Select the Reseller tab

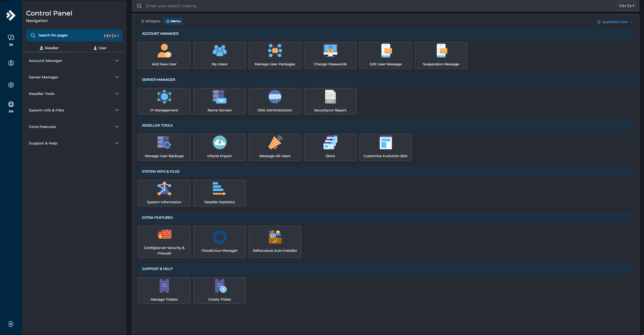click(49, 48)
